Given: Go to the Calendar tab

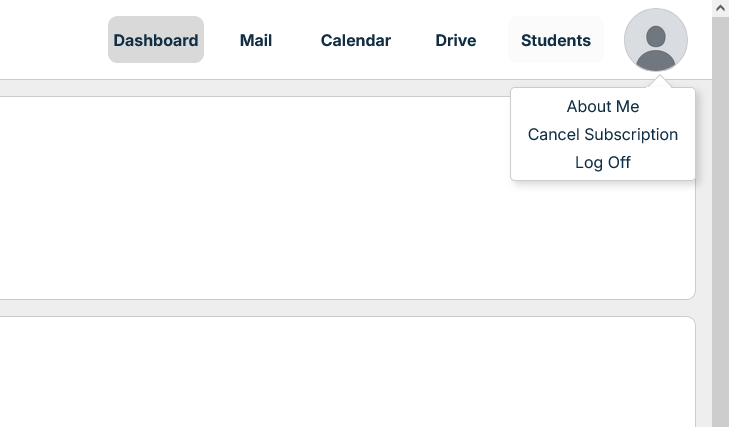Looking at the screenshot, I should [355, 40].
